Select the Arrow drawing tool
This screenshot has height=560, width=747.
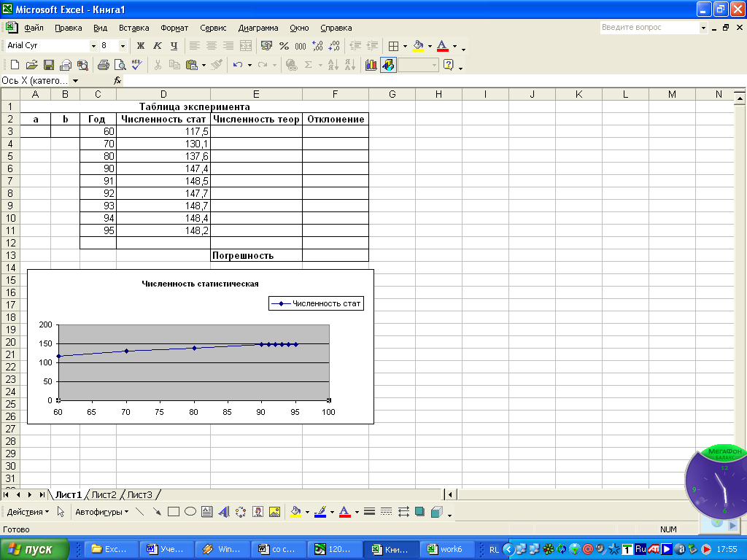click(x=157, y=512)
